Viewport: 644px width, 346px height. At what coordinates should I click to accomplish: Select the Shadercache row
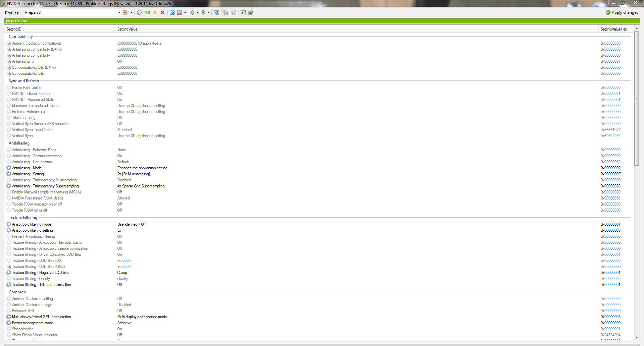[317, 329]
